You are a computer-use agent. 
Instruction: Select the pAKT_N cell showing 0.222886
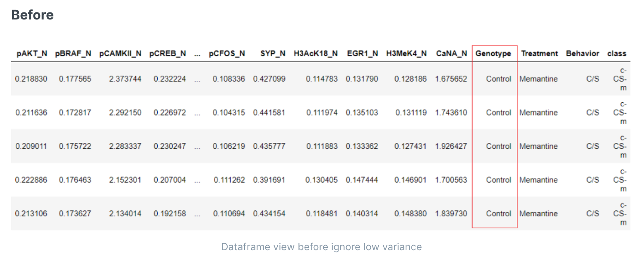pos(31,180)
